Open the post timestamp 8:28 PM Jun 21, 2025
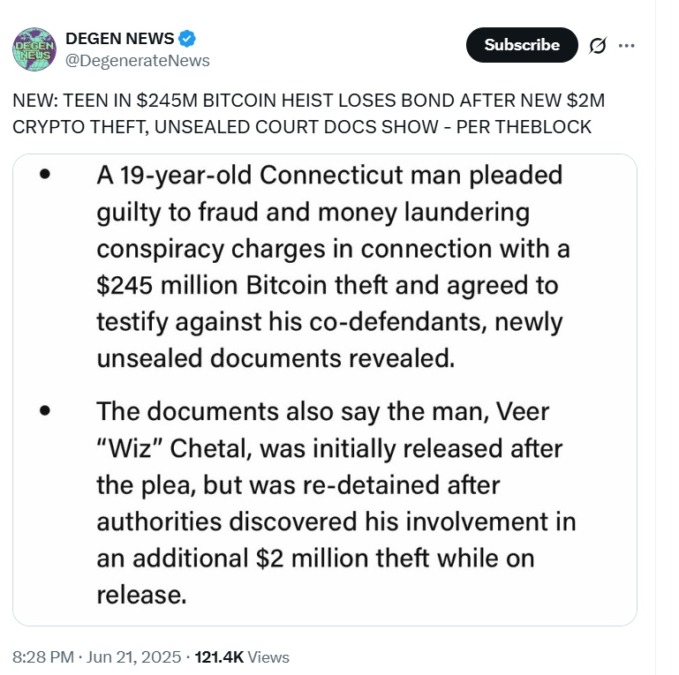 (x=97, y=657)
